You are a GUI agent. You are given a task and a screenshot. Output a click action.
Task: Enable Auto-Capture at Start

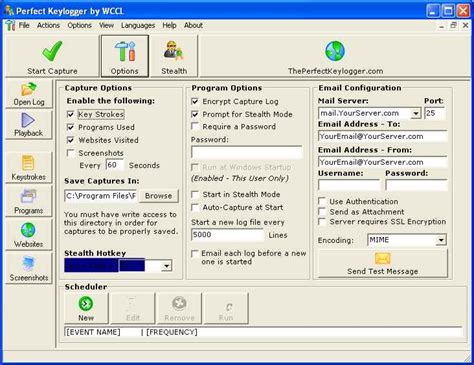pyautogui.click(x=195, y=207)
